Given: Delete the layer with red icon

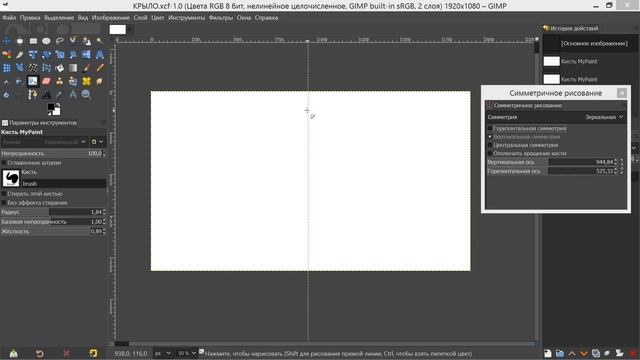Looking at the screenshot, I should click(x=633, y=353).
